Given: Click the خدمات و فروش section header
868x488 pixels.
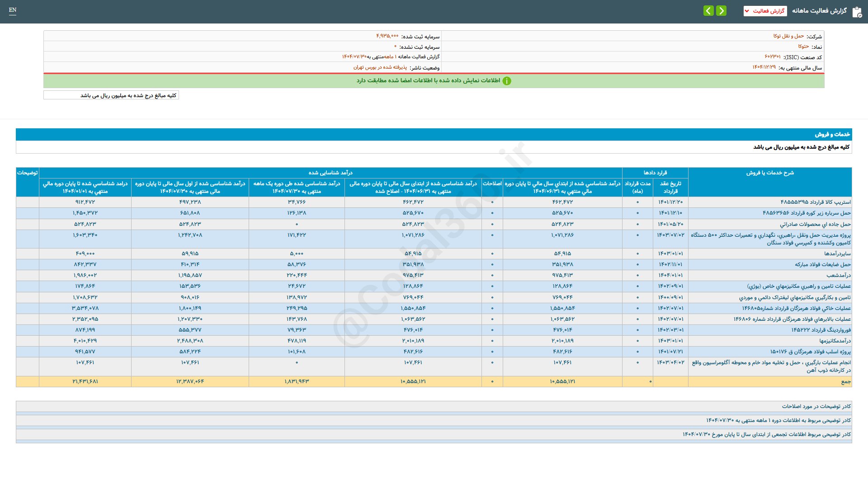Looking at the screenshot, I should tap(832, 134).
